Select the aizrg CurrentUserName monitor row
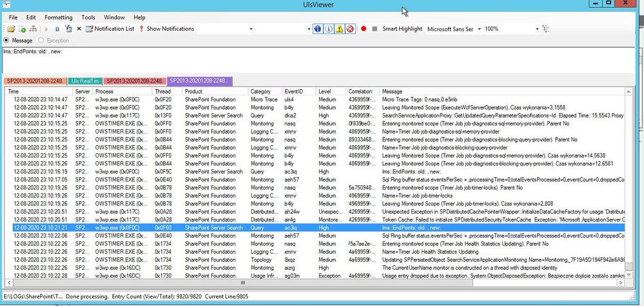This screenshot has height=306, width=644. pos(315,268)
